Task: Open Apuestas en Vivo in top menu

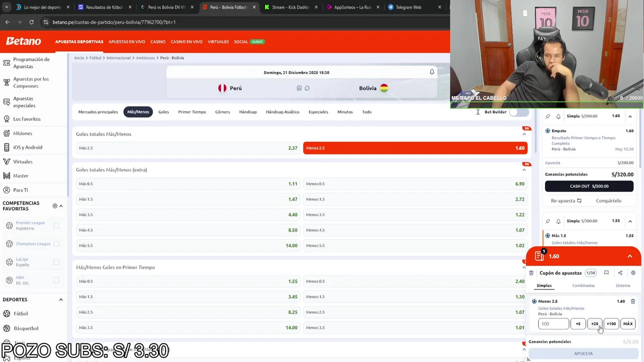Action: coord(127,42)
